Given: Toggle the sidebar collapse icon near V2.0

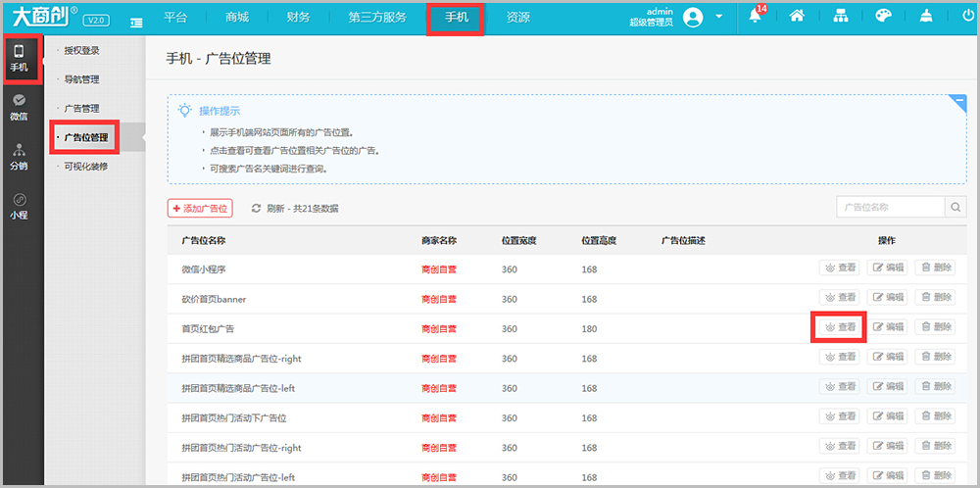Looking at the screenshot, I should coord(136,22).
